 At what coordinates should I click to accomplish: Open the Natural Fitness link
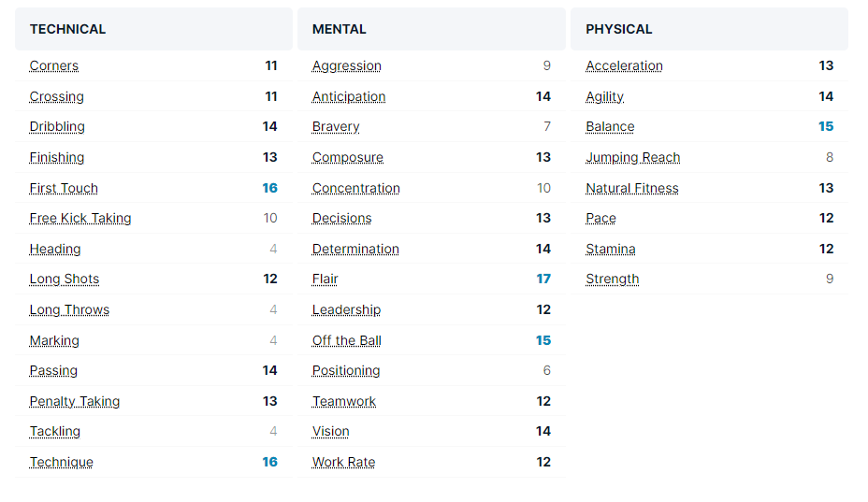coord(632,188)
